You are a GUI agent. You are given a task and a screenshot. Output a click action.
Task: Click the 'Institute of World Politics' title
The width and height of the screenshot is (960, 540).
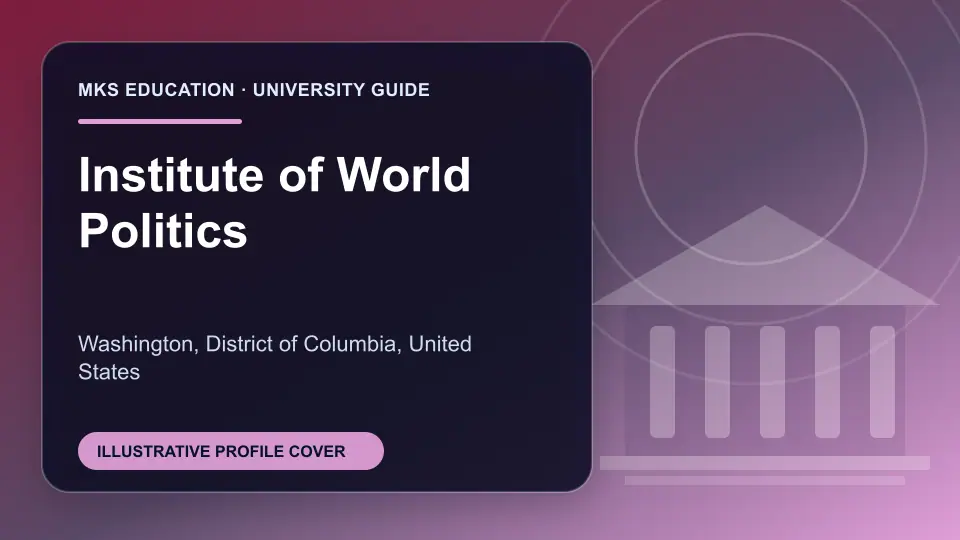(274, 202)
